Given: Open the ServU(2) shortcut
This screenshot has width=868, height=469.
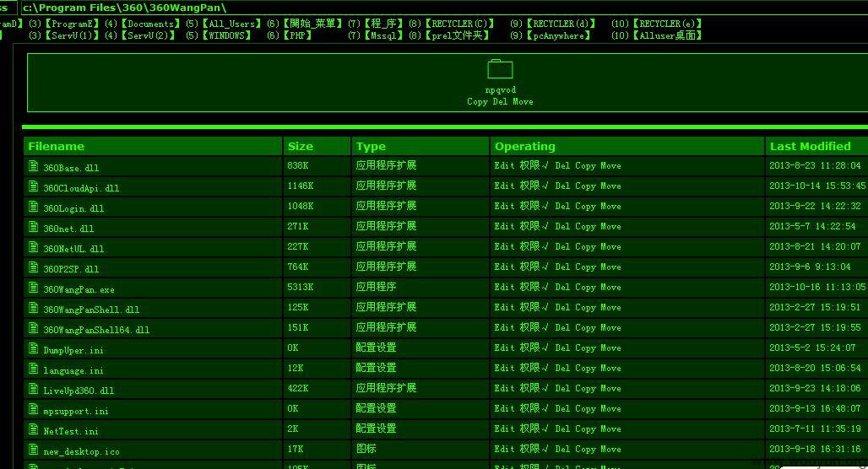Looking at the screenshot, I should 148,35.
